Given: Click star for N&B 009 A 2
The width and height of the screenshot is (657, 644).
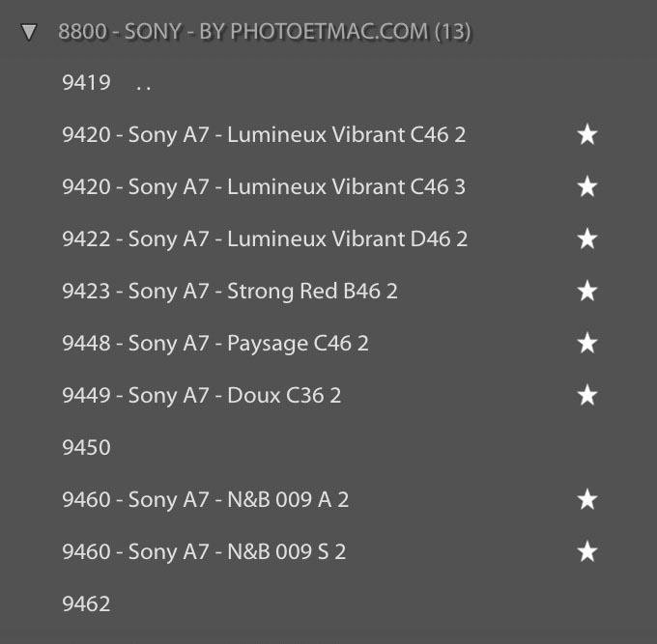Looking at the screenshot, I should 586,500.
